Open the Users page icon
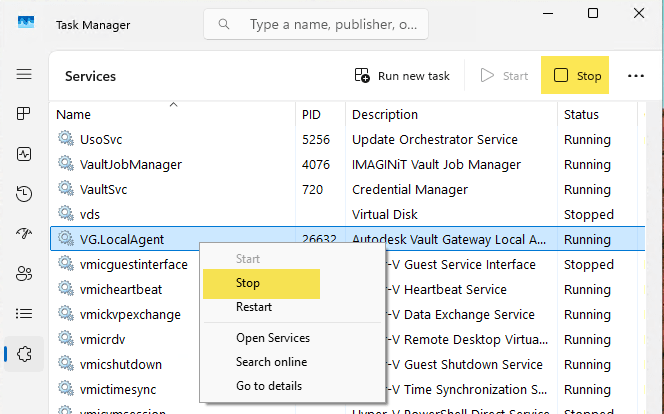The image size is (664, 414). pyautogui.click(x=24, y=274)
